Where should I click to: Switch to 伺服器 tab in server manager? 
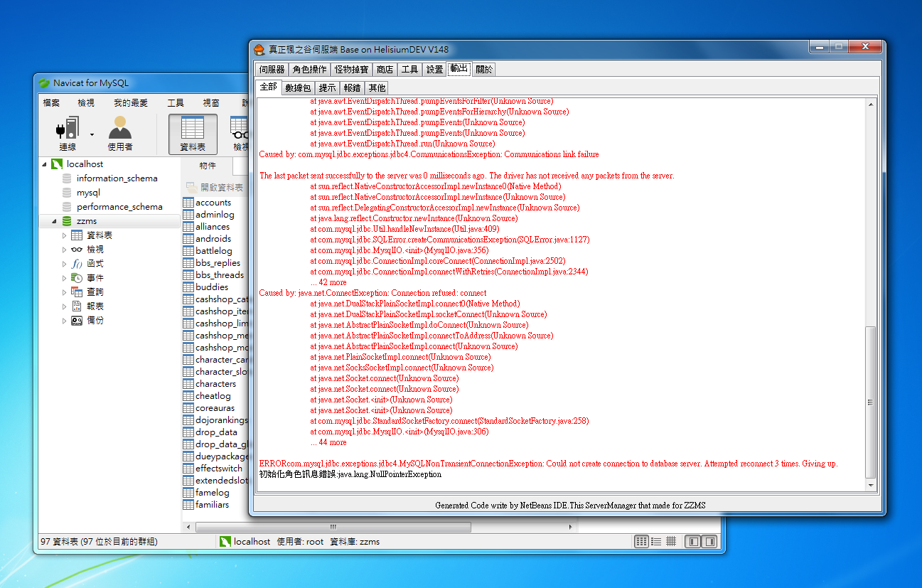click(272, 69)
